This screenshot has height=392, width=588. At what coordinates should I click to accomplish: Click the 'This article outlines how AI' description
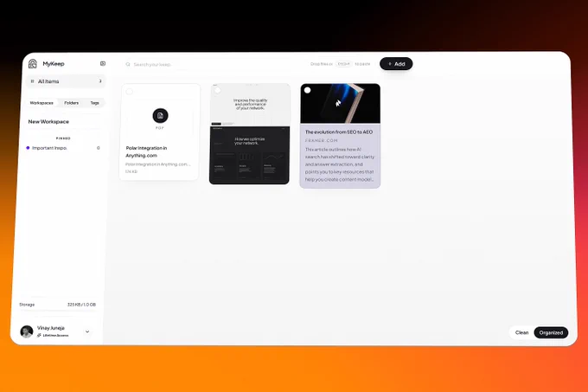[x=339, y=164]
